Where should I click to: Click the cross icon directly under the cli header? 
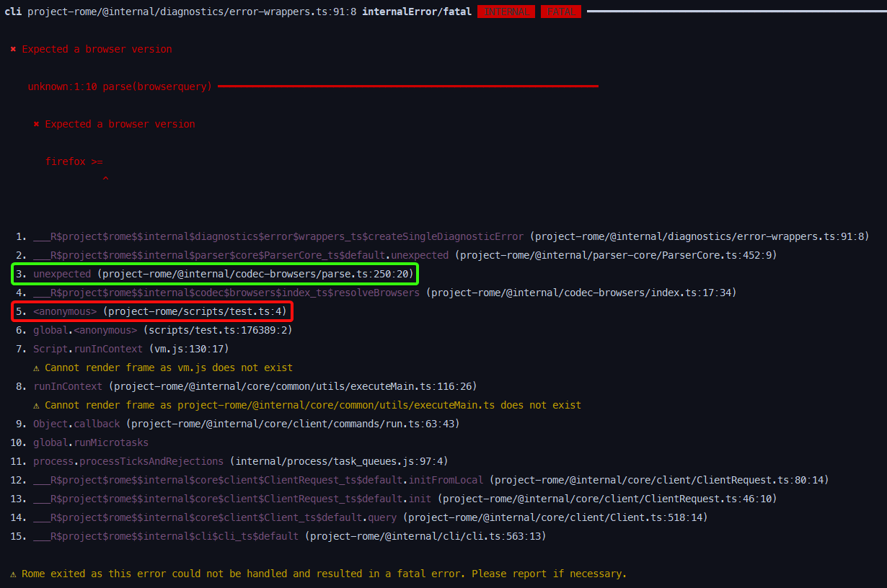13,49
